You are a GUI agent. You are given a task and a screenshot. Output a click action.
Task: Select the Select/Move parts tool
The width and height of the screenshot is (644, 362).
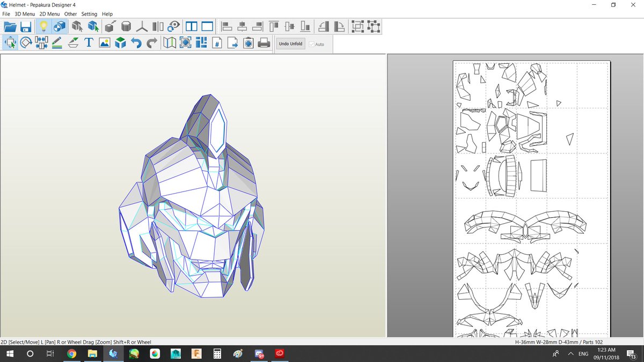click(10, 43)
